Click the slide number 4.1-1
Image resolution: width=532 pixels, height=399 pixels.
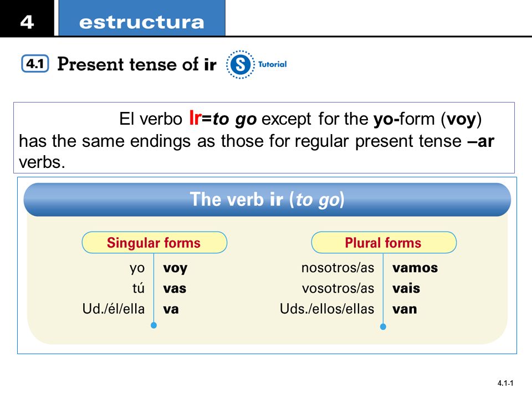[505, 383]
